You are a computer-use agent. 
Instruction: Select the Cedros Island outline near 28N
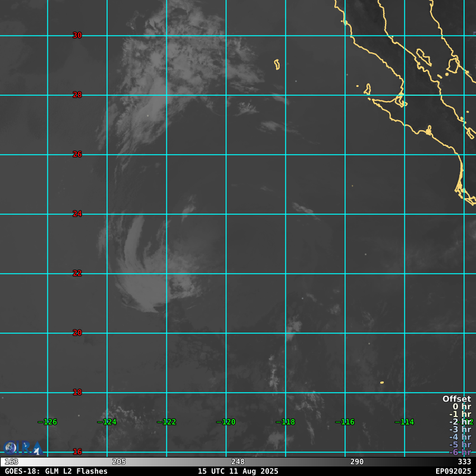(367, 89)
